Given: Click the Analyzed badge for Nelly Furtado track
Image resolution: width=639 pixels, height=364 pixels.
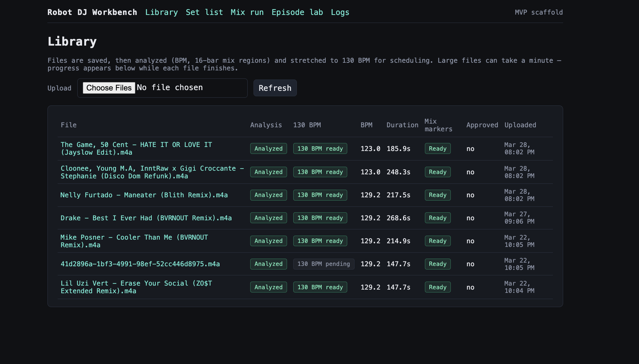Looking at the screenshot, I should click(268, 195).
